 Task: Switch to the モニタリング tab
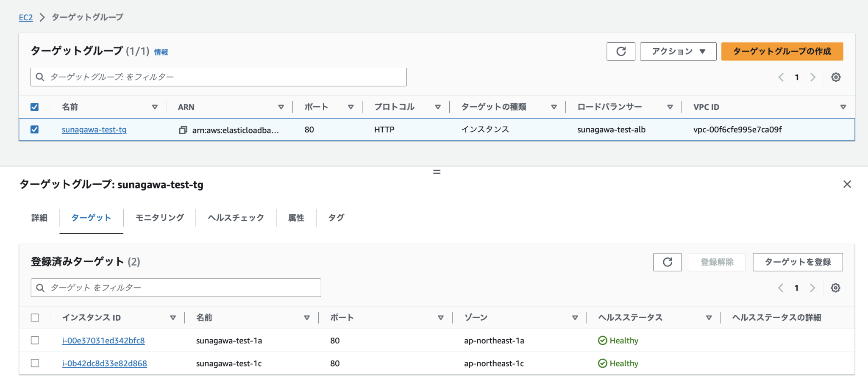point(159,217)
